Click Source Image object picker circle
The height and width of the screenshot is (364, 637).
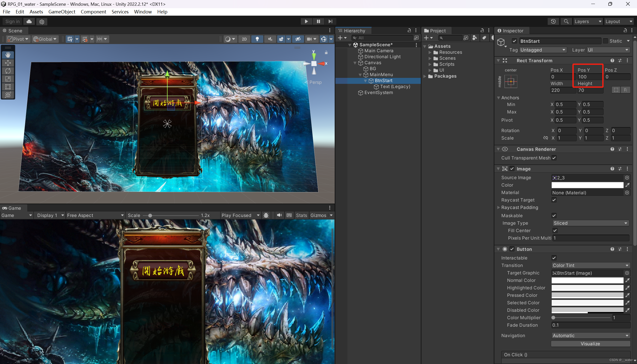pyautogui.click(x=627, y=177)
